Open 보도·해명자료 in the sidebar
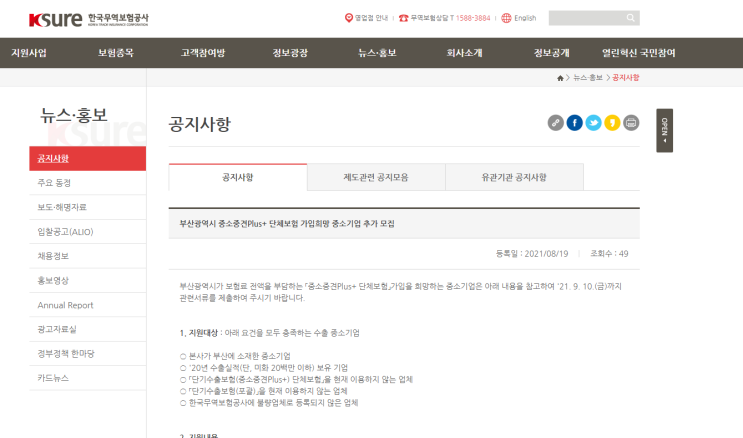Viewport: 743px width, 438px height. pos(88,207)
